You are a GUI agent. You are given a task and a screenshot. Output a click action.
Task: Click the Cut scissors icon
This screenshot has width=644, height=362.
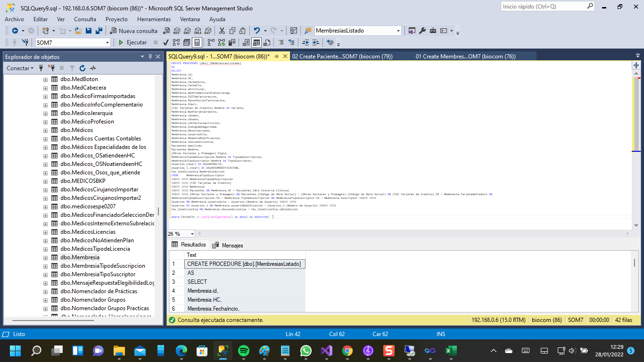click(222, 31)
